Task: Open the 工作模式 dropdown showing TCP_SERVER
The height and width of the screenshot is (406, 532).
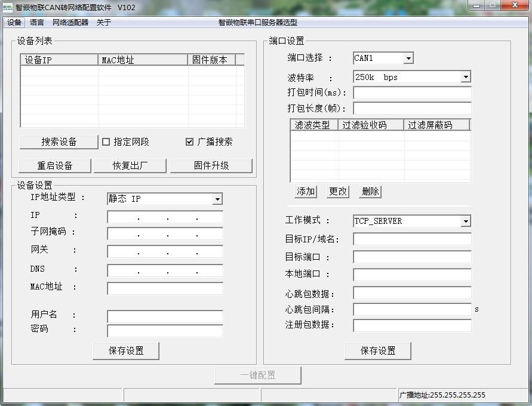Action: [x=412, y=221]
